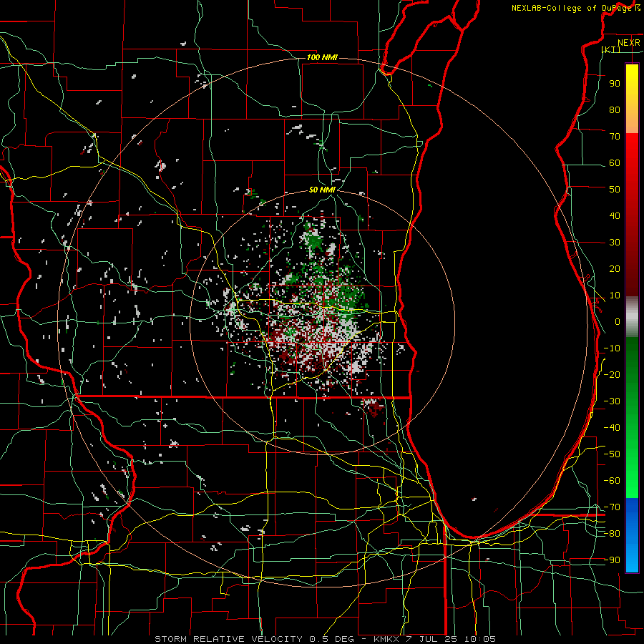Click the 100 NMI range ring label

(322, 57)
